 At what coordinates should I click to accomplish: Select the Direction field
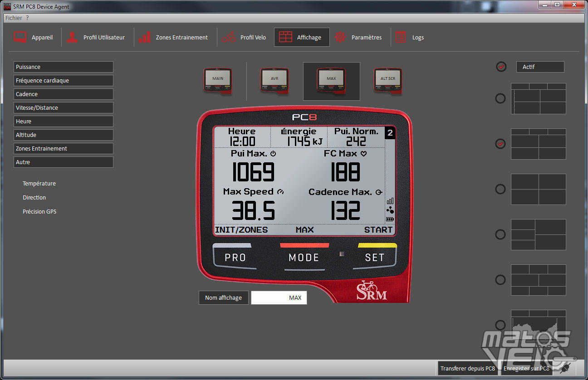34,198
